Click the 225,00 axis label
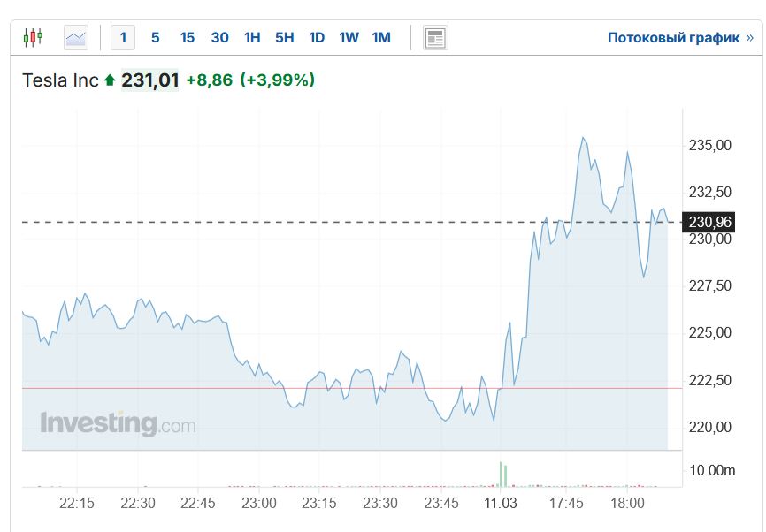Viewport: 766px width, 532px height. click(x=709, y=333)
